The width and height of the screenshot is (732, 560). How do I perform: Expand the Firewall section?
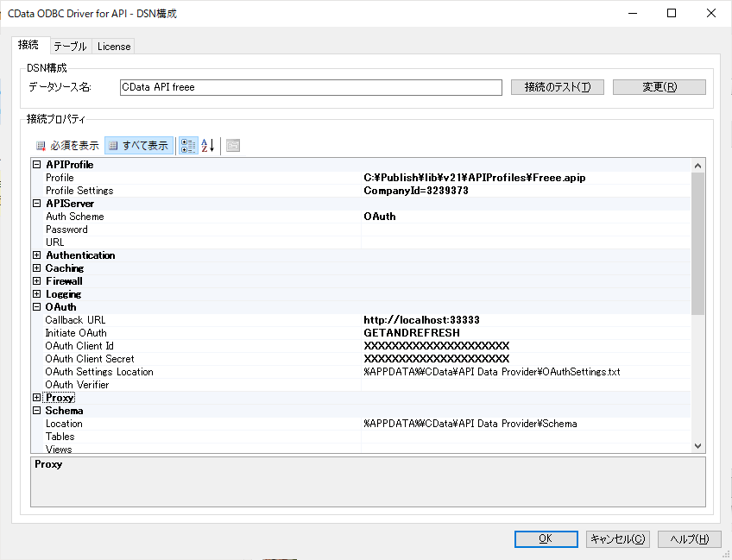(x=37, y=281)
